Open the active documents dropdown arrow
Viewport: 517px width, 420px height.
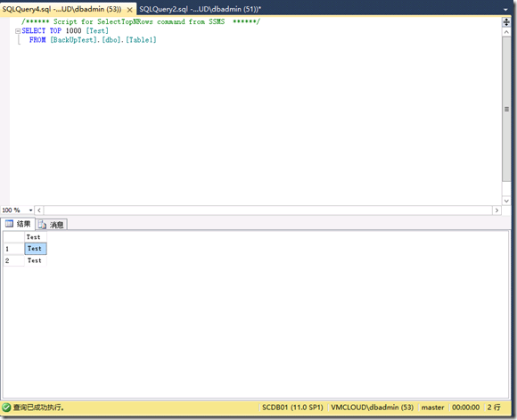point(505,10)
